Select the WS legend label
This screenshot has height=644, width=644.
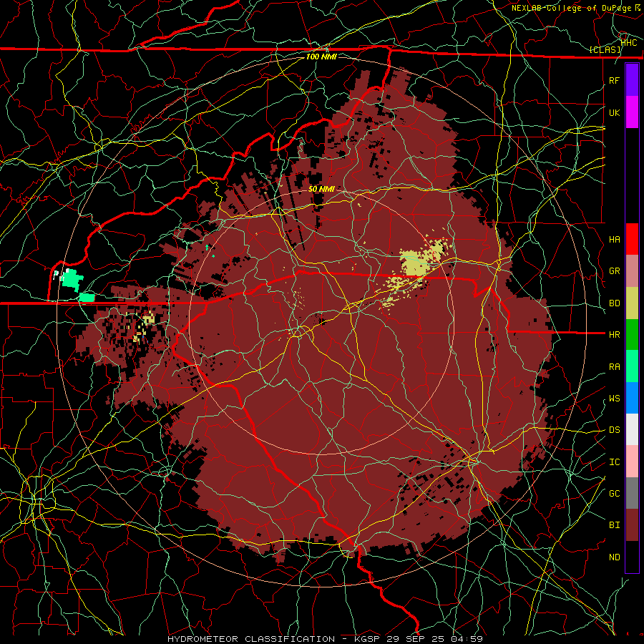pyautogui.click(x=615, y=399)
